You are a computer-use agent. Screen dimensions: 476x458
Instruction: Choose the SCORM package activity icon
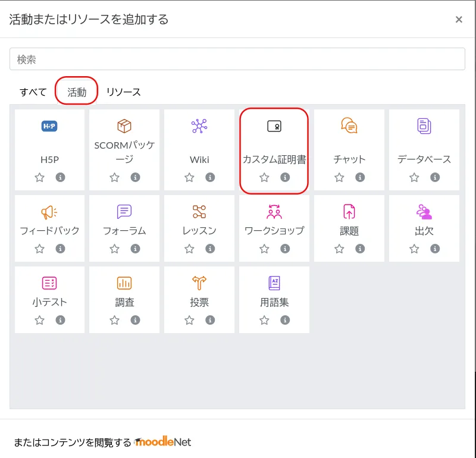click(x=124, y=126)
